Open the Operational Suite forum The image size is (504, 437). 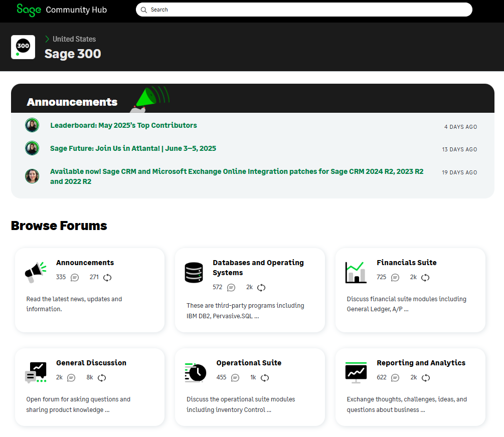tap(249, 363)
